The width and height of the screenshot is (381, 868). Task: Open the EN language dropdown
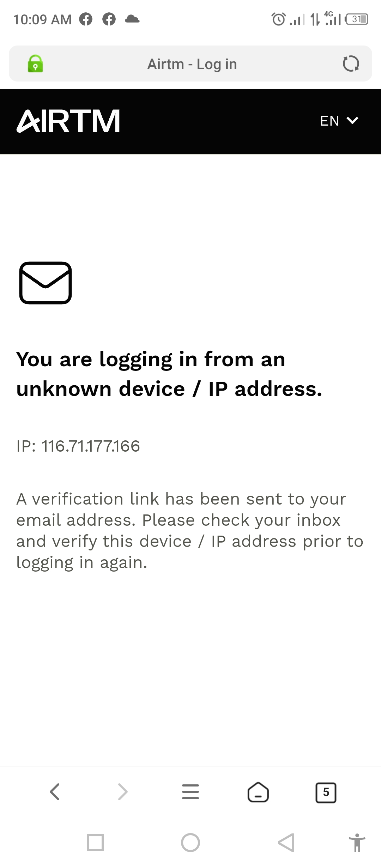[x=339, y=121]
